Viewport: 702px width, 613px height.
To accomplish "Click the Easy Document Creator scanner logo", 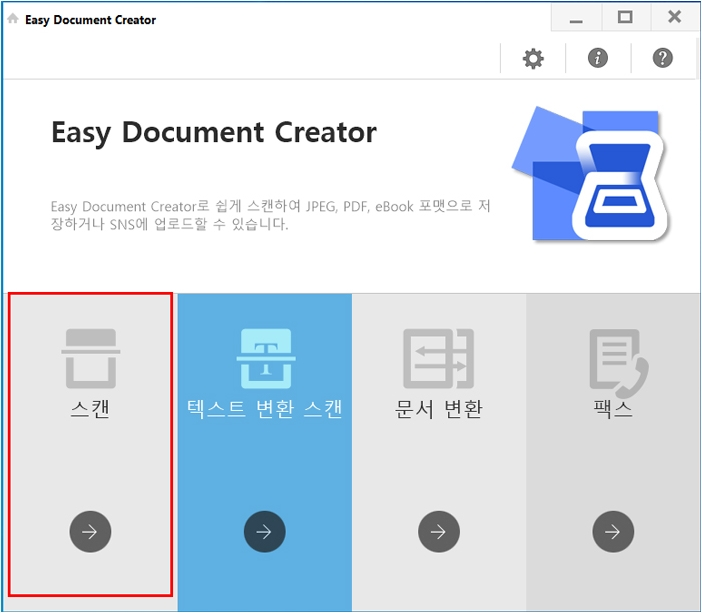I will coord(590,174).
